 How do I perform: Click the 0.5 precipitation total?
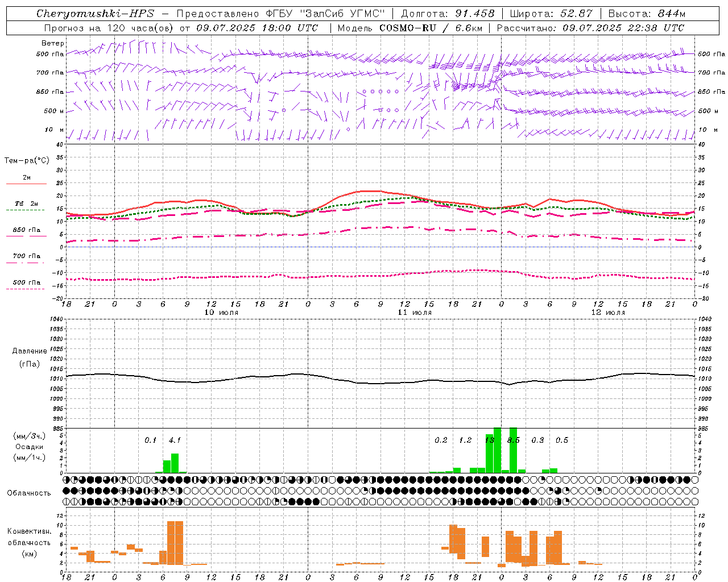pos(562,440)
